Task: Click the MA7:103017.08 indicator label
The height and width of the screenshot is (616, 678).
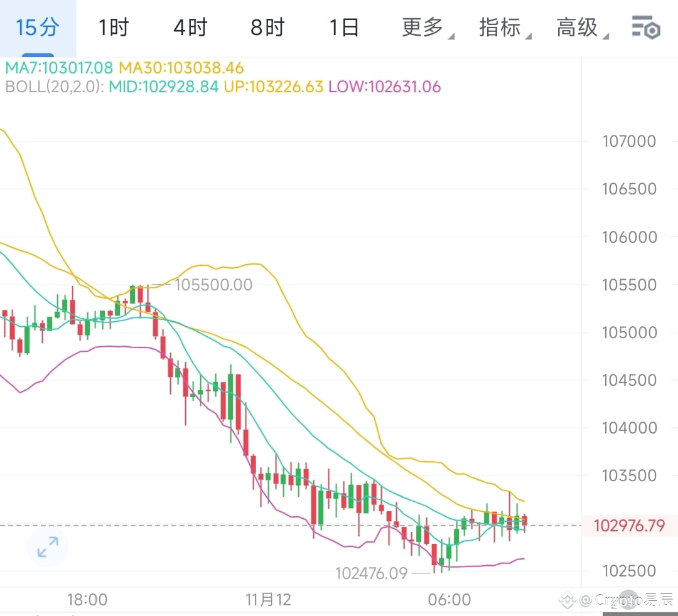Action: click(58, 68)
